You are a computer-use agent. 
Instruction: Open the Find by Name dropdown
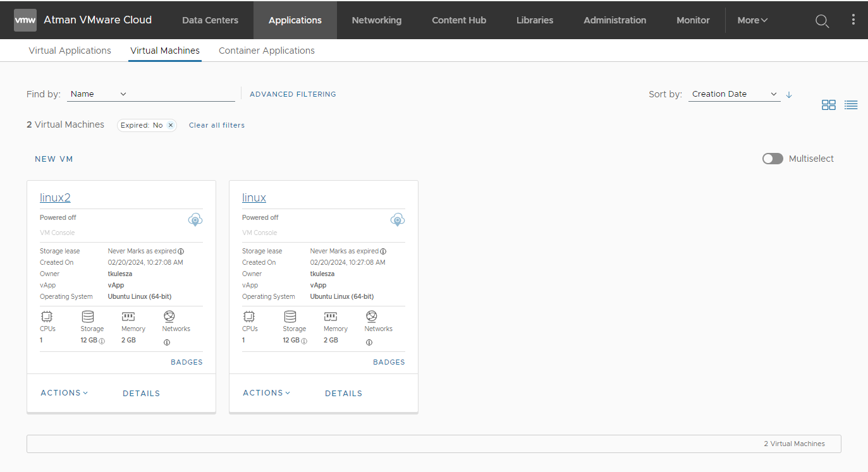point(99,94)
